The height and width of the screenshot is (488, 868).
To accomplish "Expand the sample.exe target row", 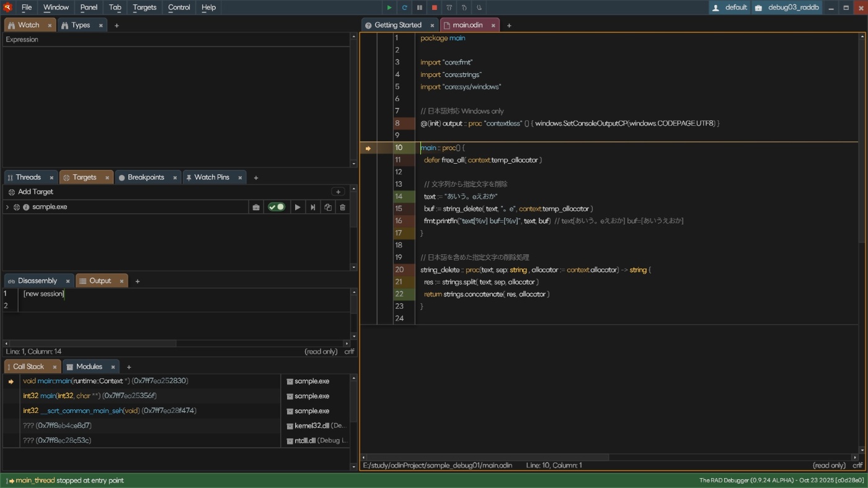I will point(7,207).
